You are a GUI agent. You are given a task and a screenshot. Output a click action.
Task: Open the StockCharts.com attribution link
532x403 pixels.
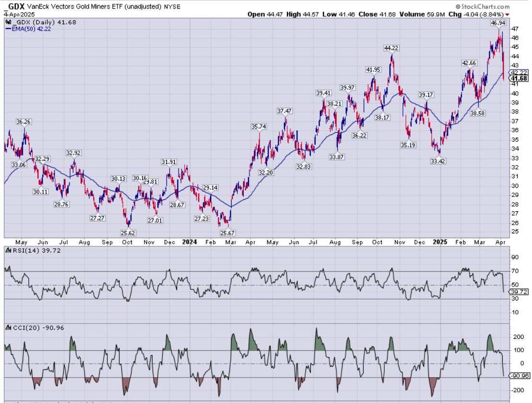pos(482,6)
